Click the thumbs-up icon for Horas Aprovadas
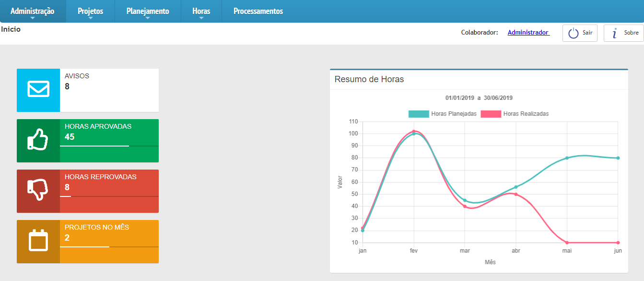The image size is (644, 281). pyautogui.click(x=38, y=140)
